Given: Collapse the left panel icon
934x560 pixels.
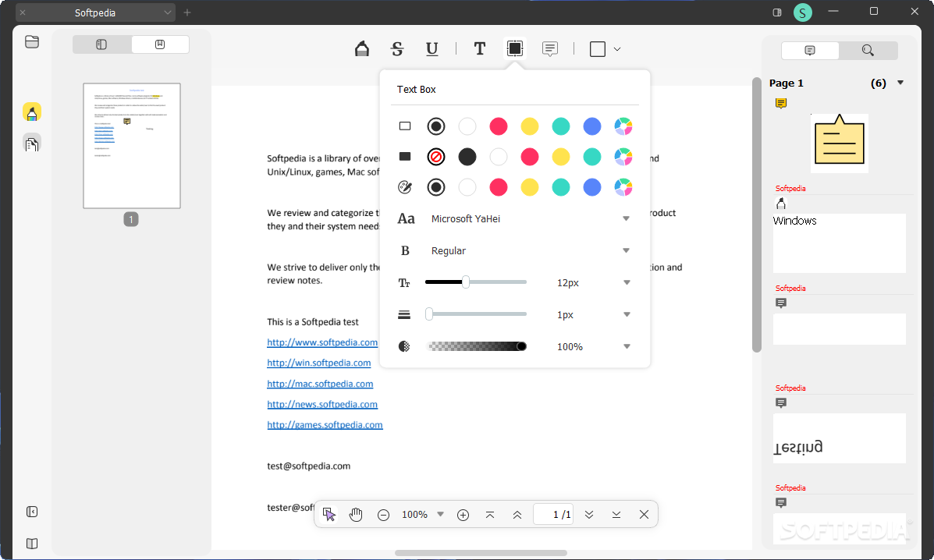Looking at the screenshot, I should 32,512.
